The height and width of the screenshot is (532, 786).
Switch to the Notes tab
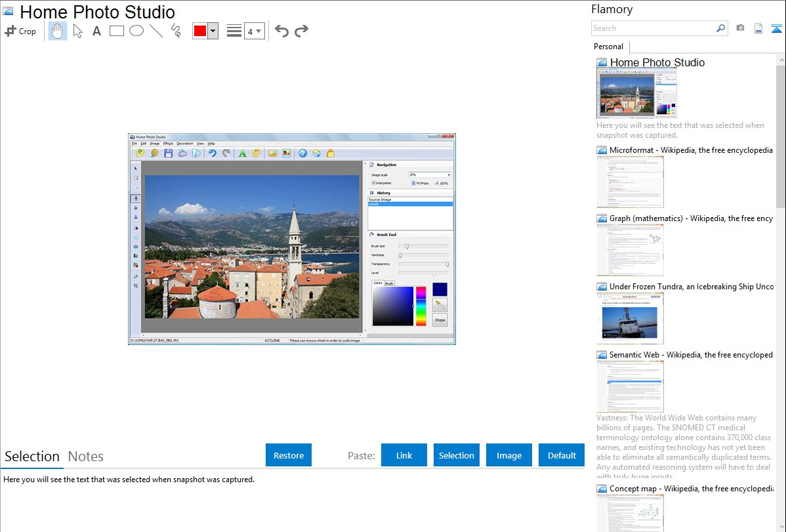tap(86, 457)
